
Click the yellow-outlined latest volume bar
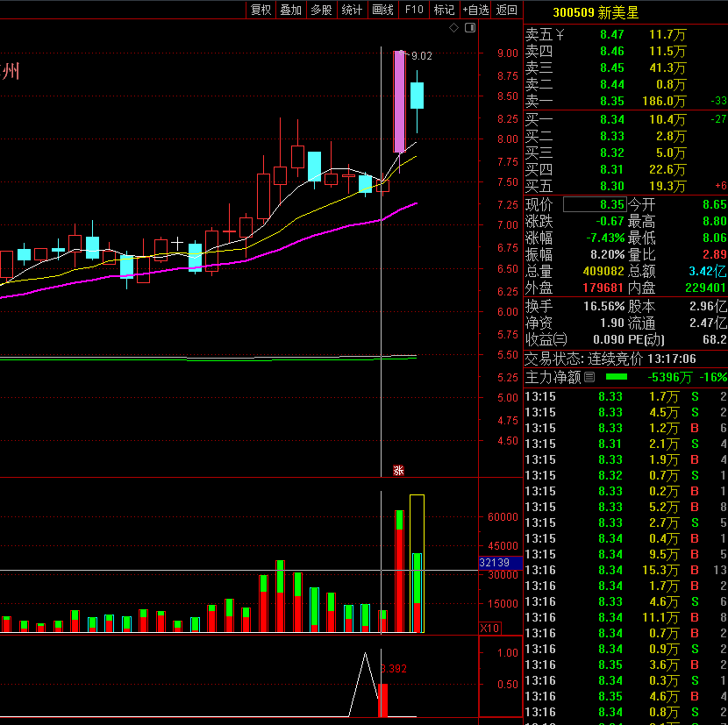417,564
